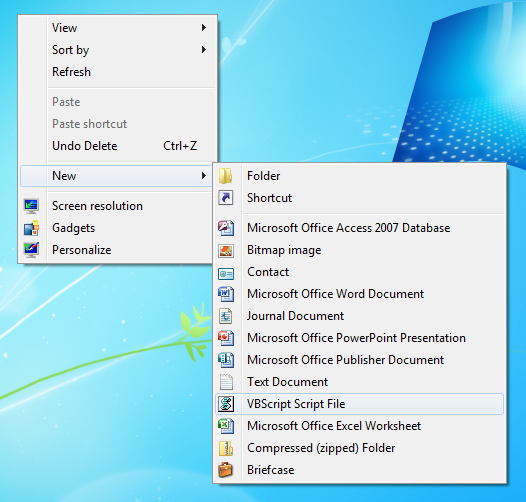
Task: Select Undo Delete menu item
Action: pyautogui.click(x=117, y=146)
